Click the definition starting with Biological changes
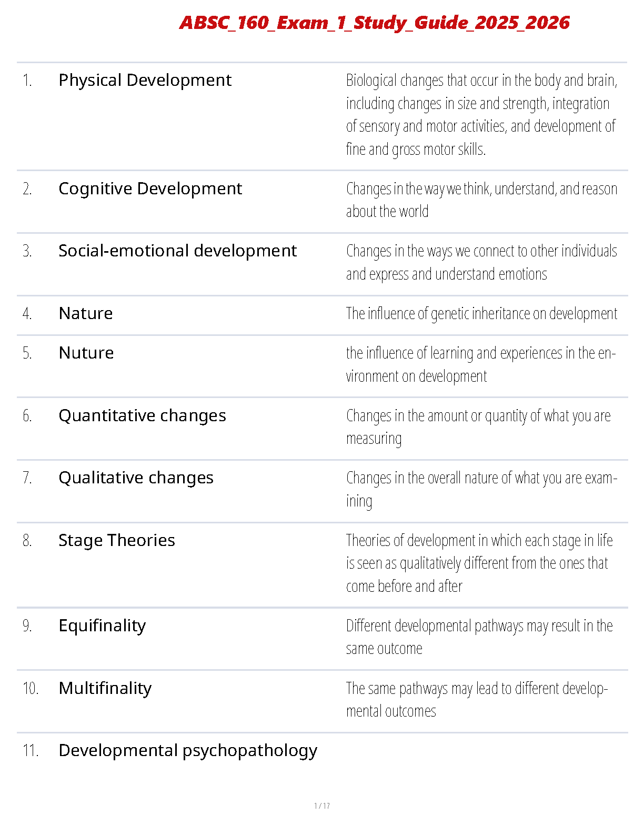Screen dimensions: 644x834 [481, 114]
